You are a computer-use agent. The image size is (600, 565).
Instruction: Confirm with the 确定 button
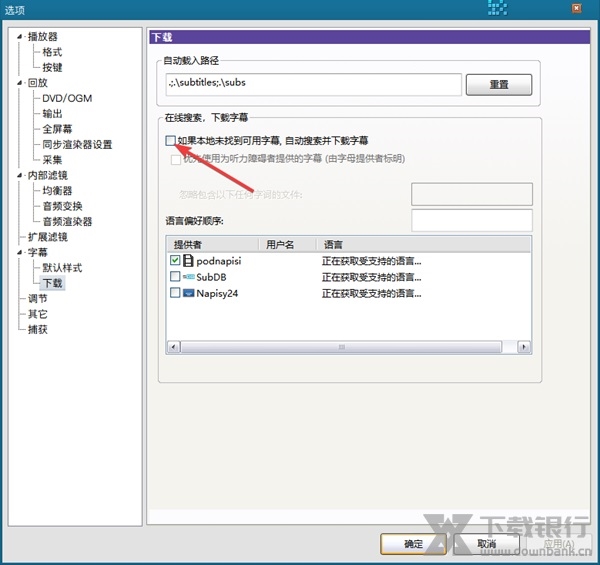(413, 544)
